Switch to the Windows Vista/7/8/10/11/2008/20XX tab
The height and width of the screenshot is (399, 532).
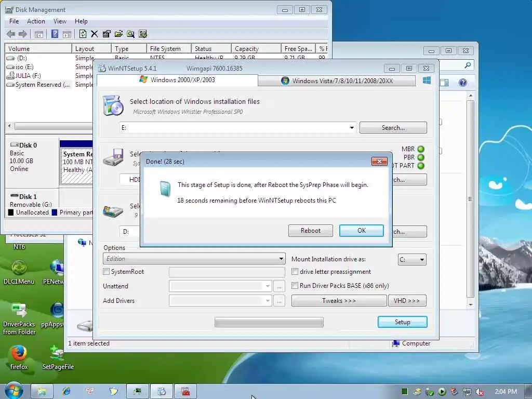[x=337, y=81]
